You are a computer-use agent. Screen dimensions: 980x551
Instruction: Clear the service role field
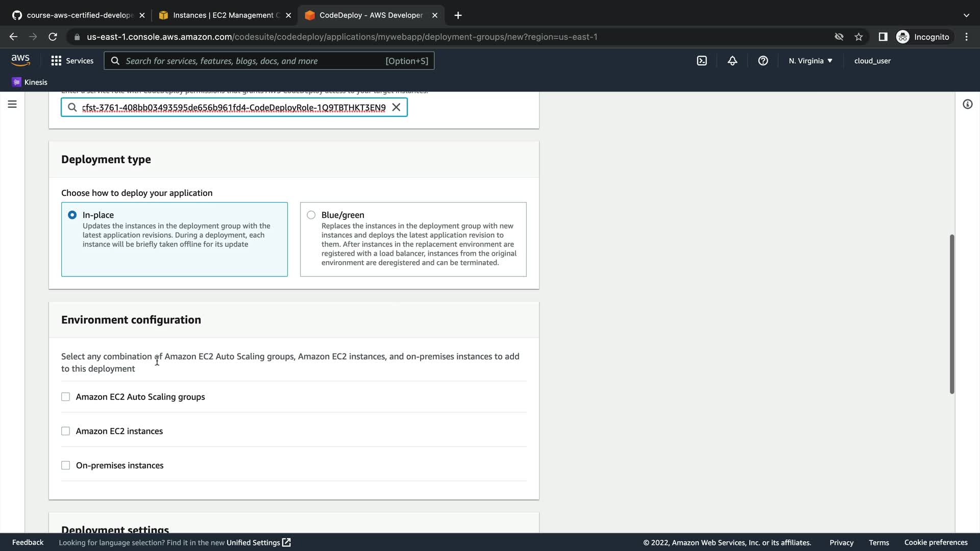pyautogui.click(x=396, y=107)
